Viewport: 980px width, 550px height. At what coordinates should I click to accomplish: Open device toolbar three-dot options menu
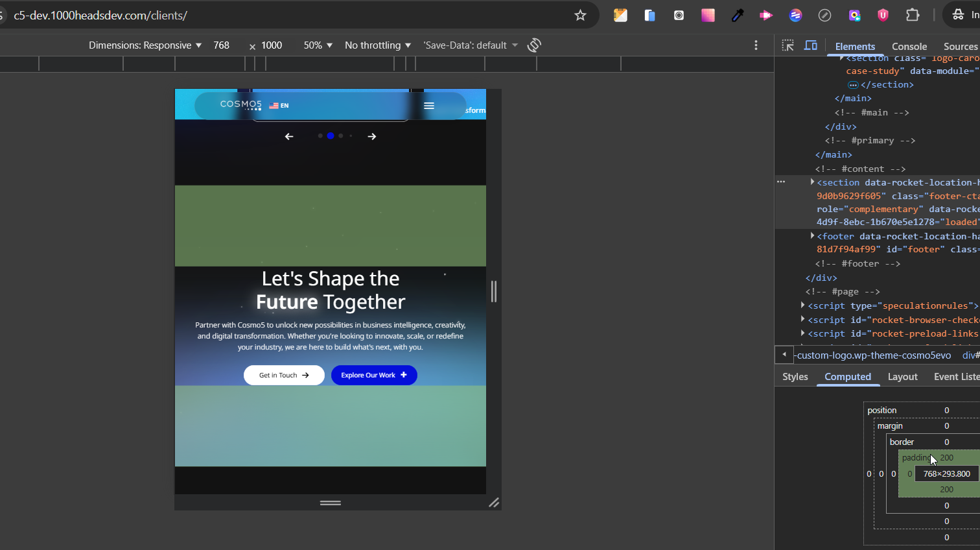756,45
